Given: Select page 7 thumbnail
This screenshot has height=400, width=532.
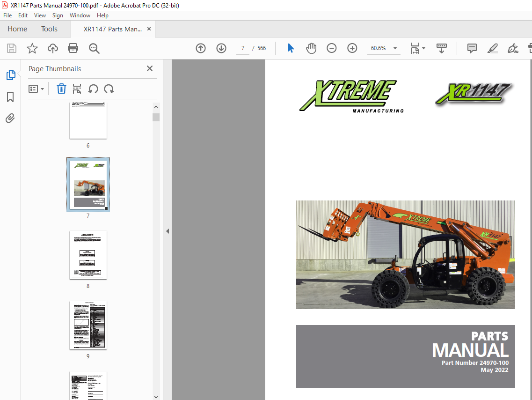Looking at the screenshot, I should click(88, 185).
